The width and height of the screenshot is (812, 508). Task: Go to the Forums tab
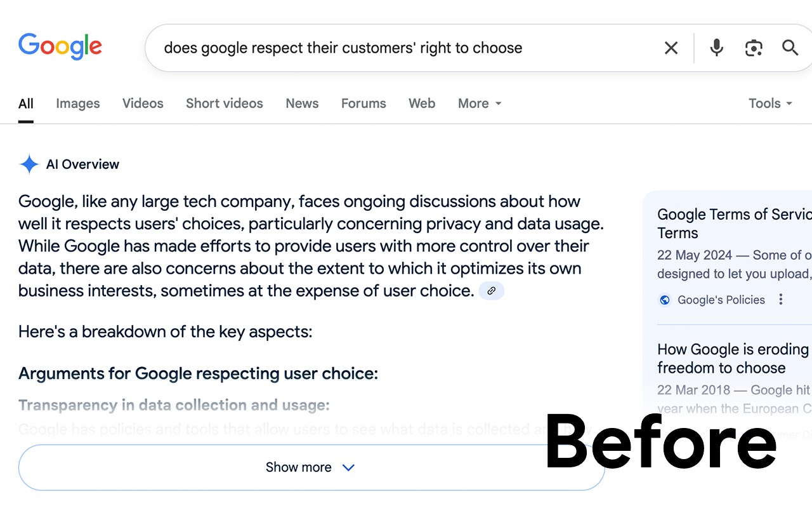pos(363,104)
